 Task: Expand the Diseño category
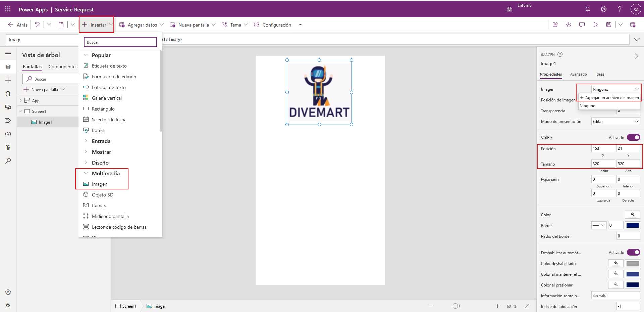click(x=86, y=163)
